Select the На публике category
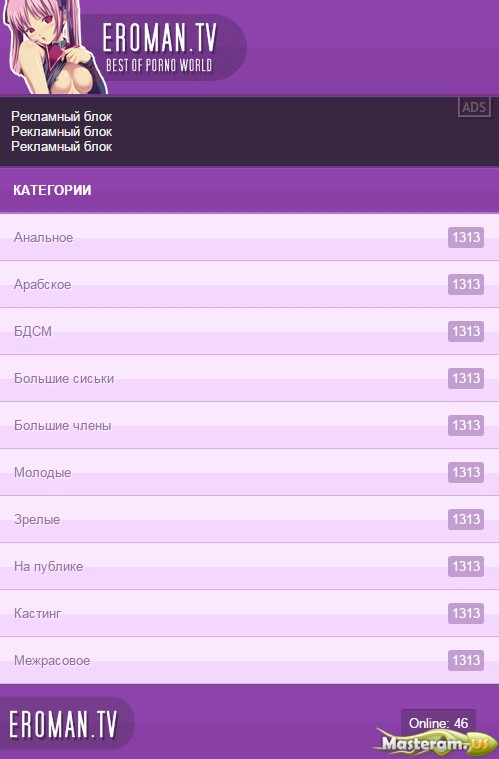The width and height of the screenshot is (499, 759). tap(249, 566)
